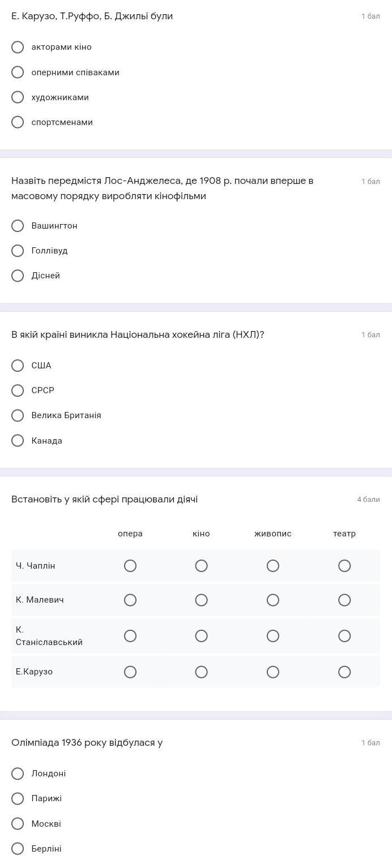
Task: Choose 'Лондоні' radio option
Action: point(18,774)
